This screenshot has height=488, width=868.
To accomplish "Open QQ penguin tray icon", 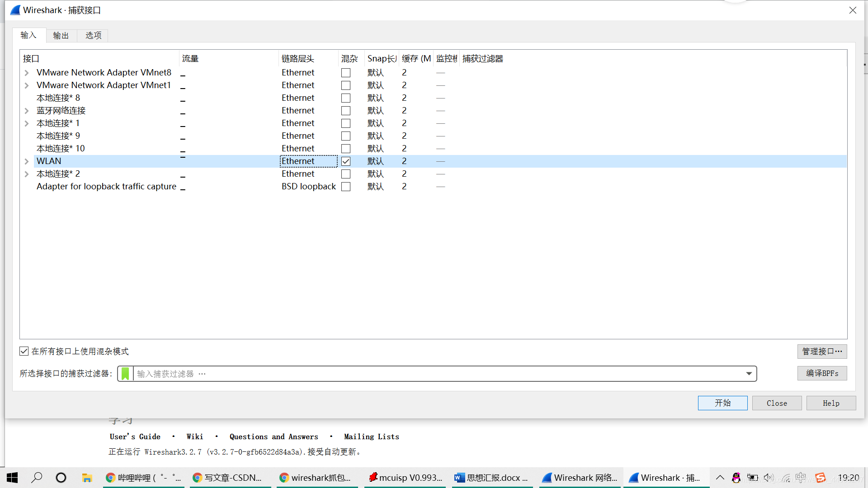I will pyautogui.click(x=736, y=478).
